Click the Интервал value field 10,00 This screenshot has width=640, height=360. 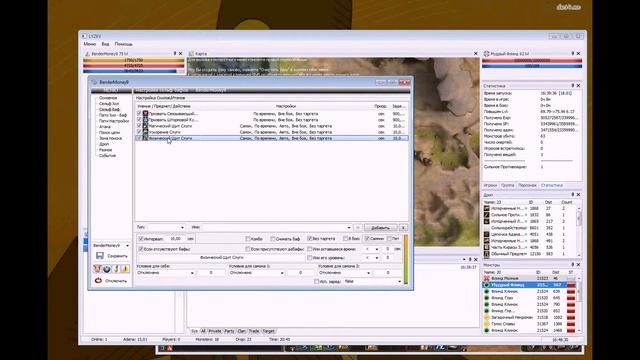[x=176, y=239]
